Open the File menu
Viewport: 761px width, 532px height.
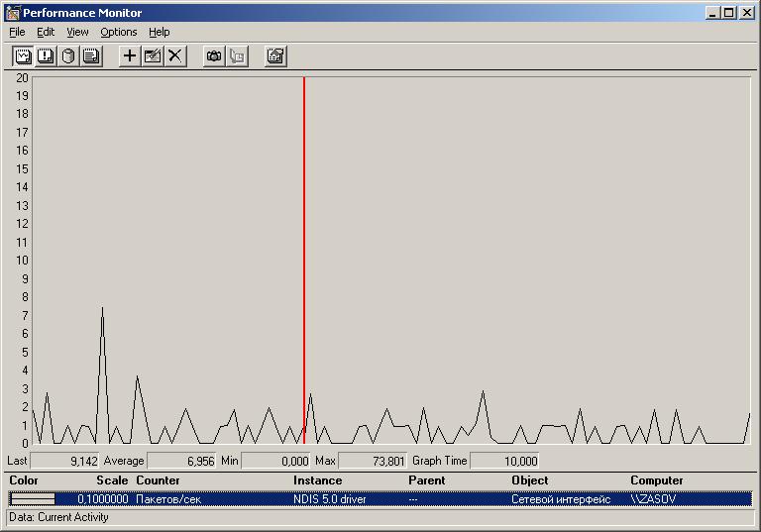pyautogui.click(x=17, y=32)
